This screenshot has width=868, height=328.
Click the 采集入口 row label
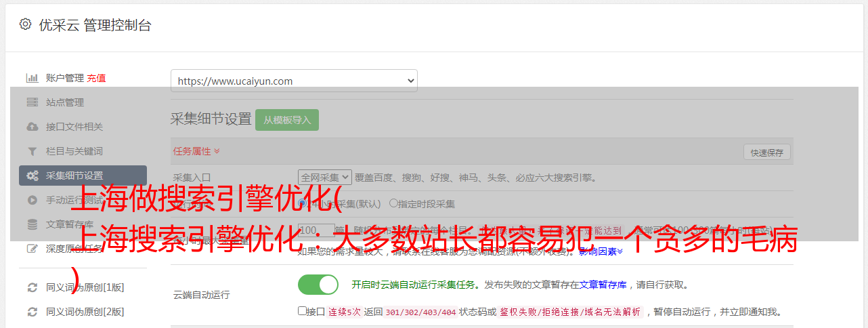pos(192,178)
